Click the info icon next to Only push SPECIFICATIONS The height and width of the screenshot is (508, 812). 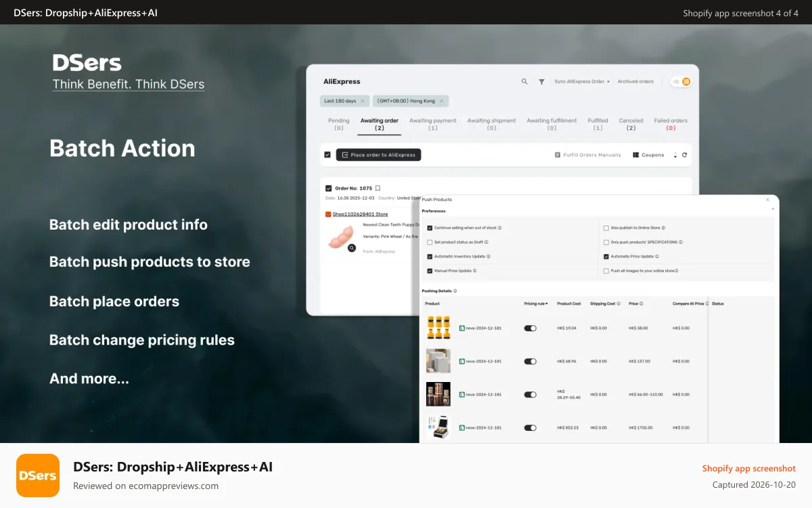(680, 242)
